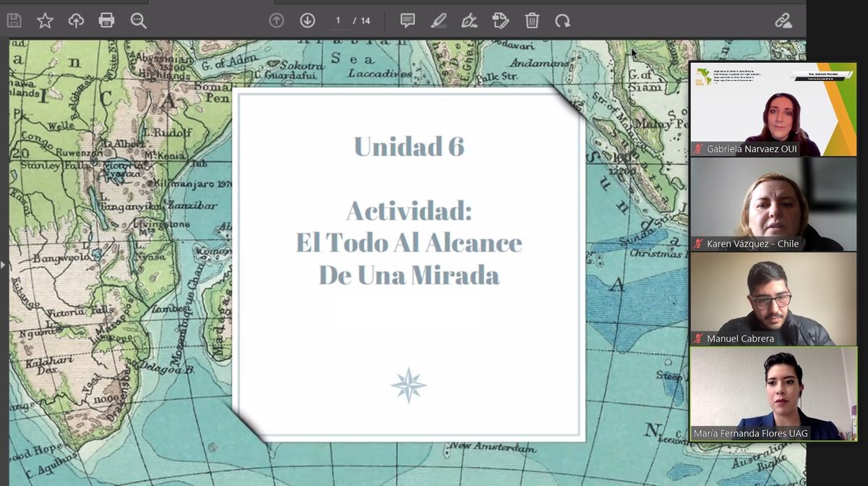Click the Save file icon
The width and height of the screenshot is (868, 486).
point(14,21)
